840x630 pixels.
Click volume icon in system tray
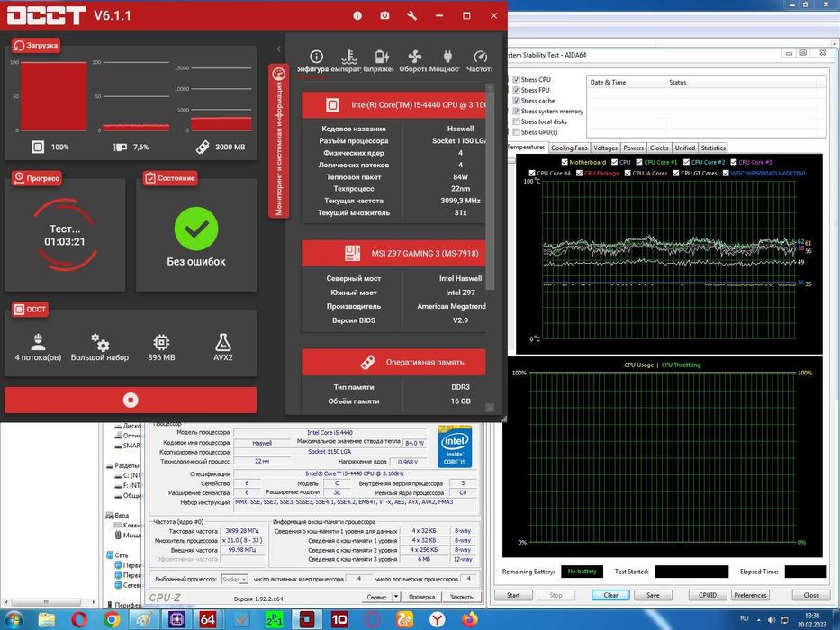[x=772, y=619]
